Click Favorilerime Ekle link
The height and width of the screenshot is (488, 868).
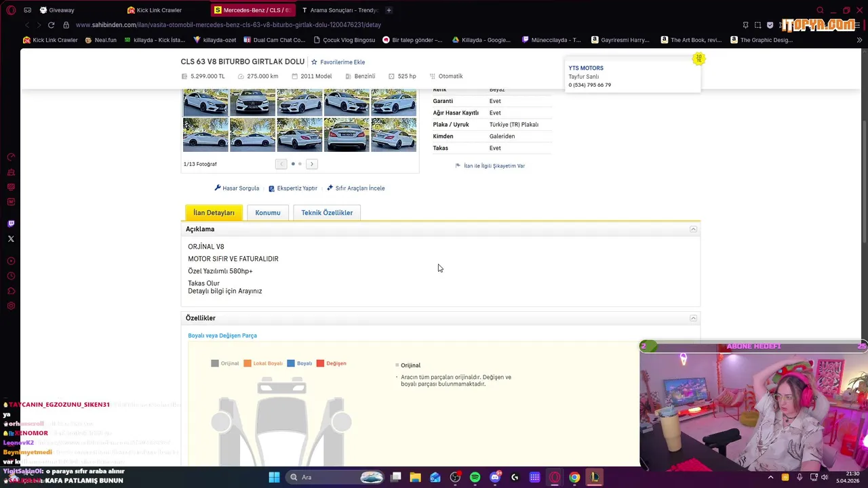(342, 62)
